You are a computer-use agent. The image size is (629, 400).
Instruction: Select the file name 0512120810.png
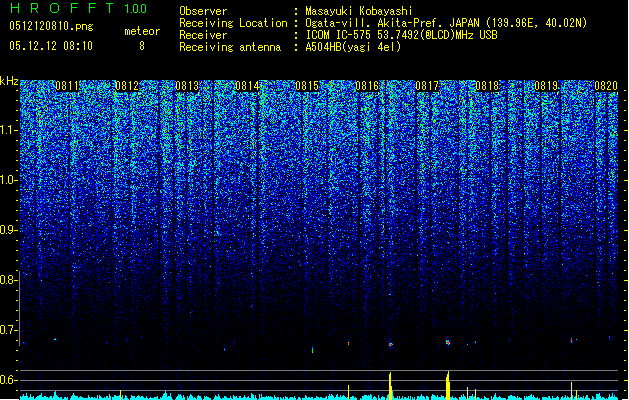(x=51, y=27)
